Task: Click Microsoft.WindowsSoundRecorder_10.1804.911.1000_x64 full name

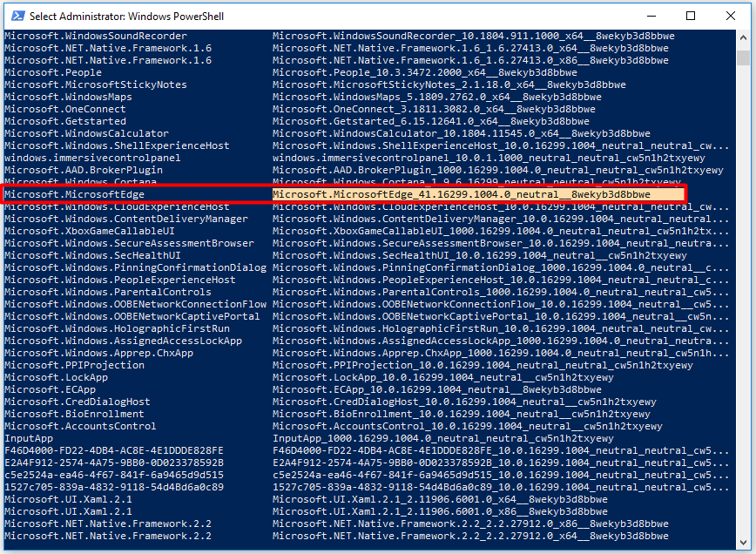Action: [x=474, y=36]
